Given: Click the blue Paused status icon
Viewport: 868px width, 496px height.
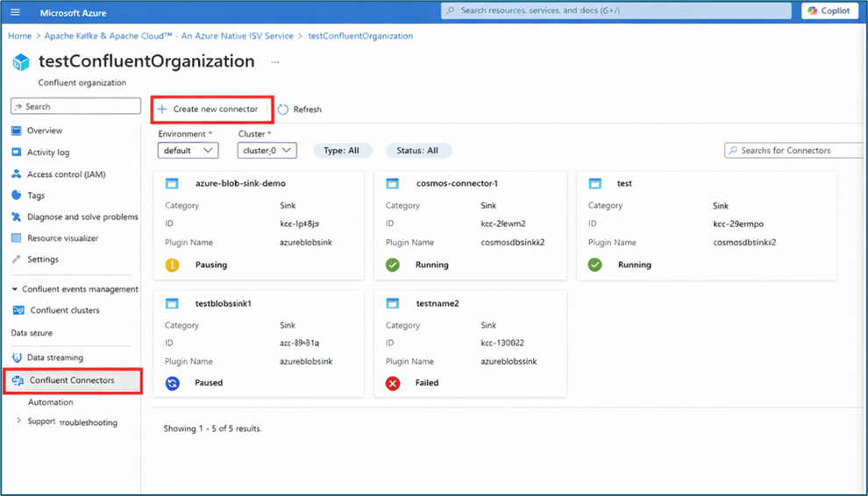Looking at the screenshot, I should pos(172,383).
